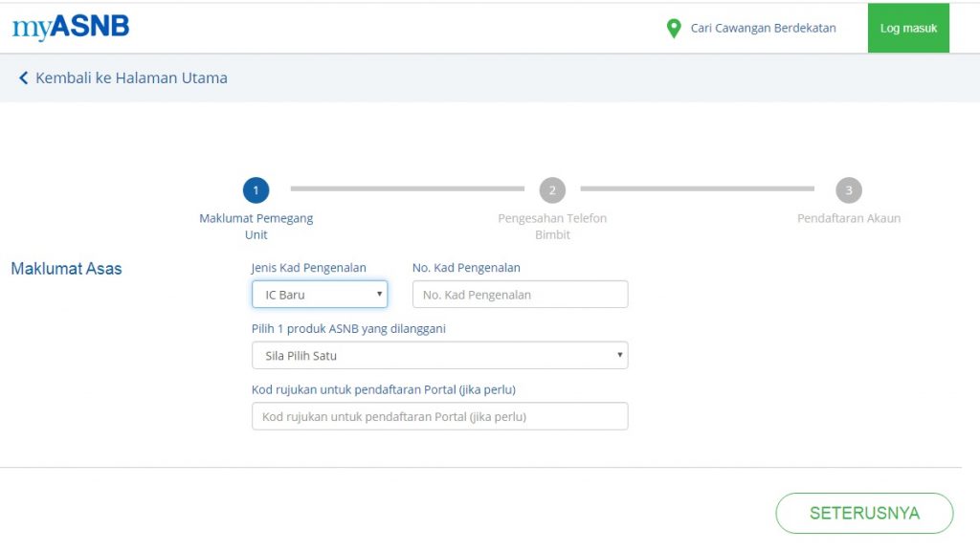
Task: Open the Jenis Kad Pengenalan dropdown
Action: tap(319, 294)
